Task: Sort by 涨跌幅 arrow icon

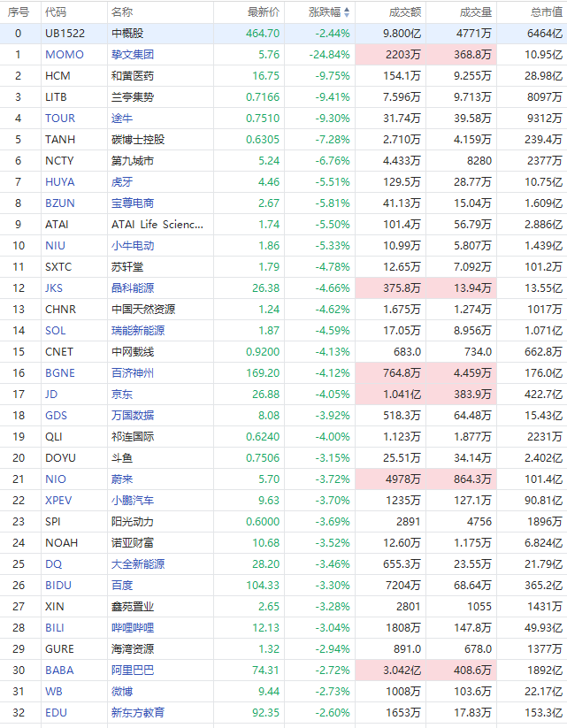Action: 347,12
